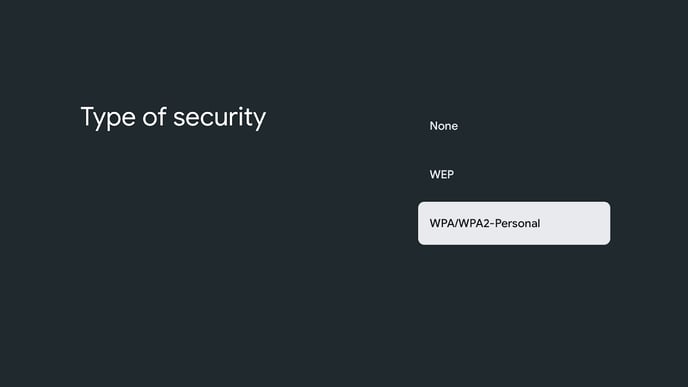Click the 'WPA/WPA2-Personal' text label
688x387 pixels.
point(485,223)
